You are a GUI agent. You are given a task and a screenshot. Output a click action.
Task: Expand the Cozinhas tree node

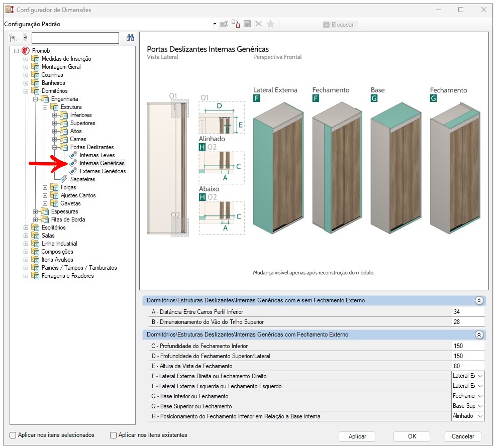pyautogui.click(x=26, y=75)
